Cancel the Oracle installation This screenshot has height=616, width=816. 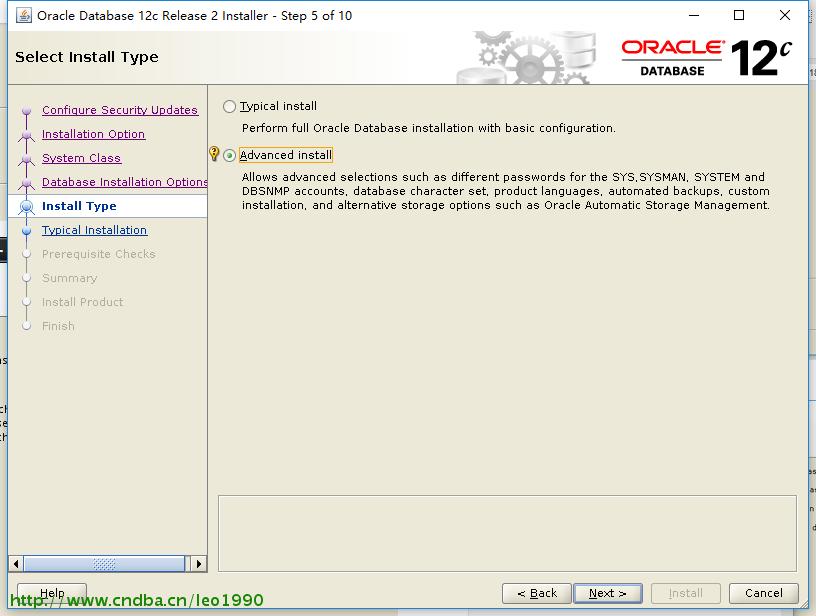pos(763,593)
